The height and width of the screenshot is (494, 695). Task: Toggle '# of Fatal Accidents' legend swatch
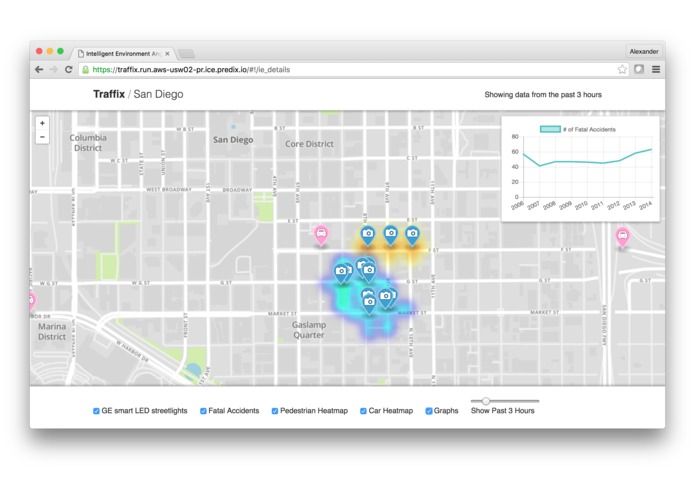point(550,129)
